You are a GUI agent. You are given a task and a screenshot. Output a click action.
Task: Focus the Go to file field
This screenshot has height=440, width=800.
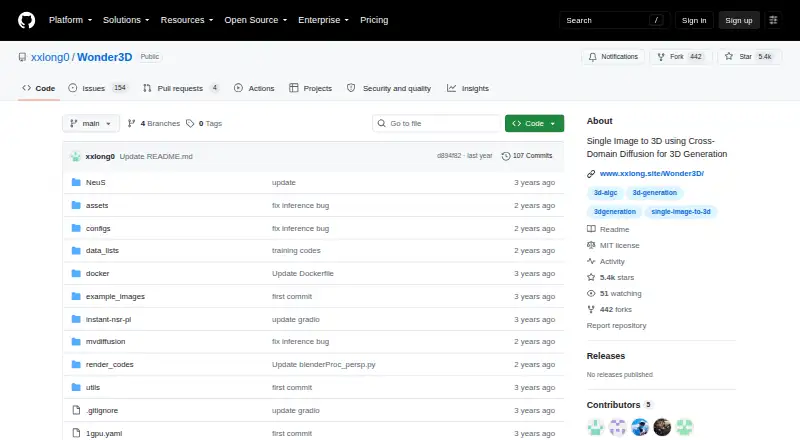point(437,124)
